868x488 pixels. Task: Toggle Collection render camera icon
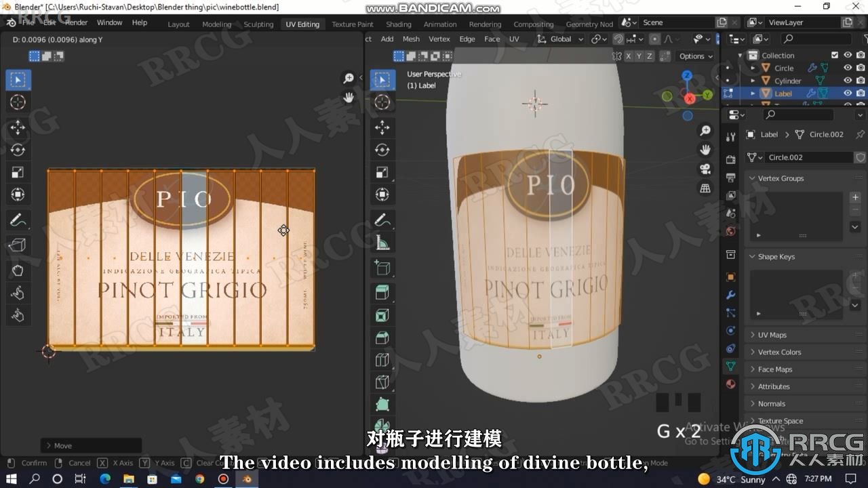(861, 55)
